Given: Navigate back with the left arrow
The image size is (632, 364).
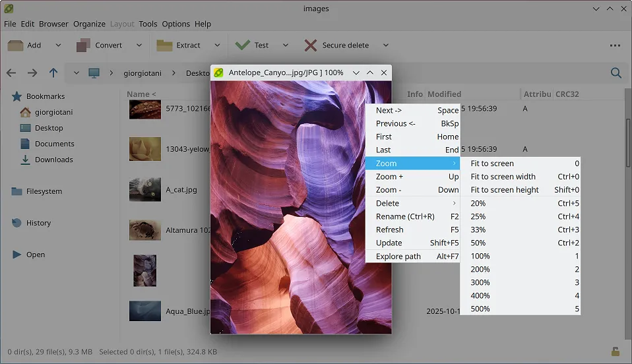Looking at the screenshot, I should [x=11, y=73].
